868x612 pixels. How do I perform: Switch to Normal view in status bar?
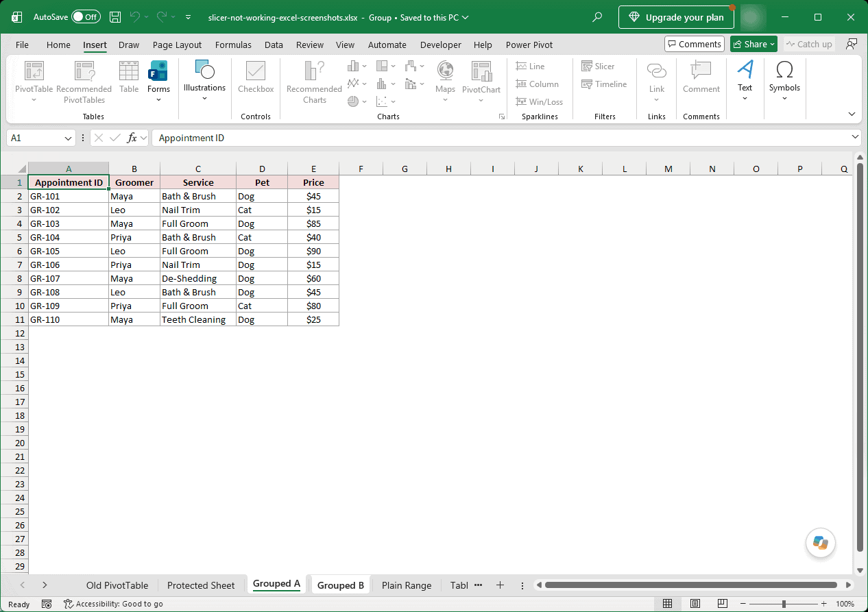click(x=667, y=604)
